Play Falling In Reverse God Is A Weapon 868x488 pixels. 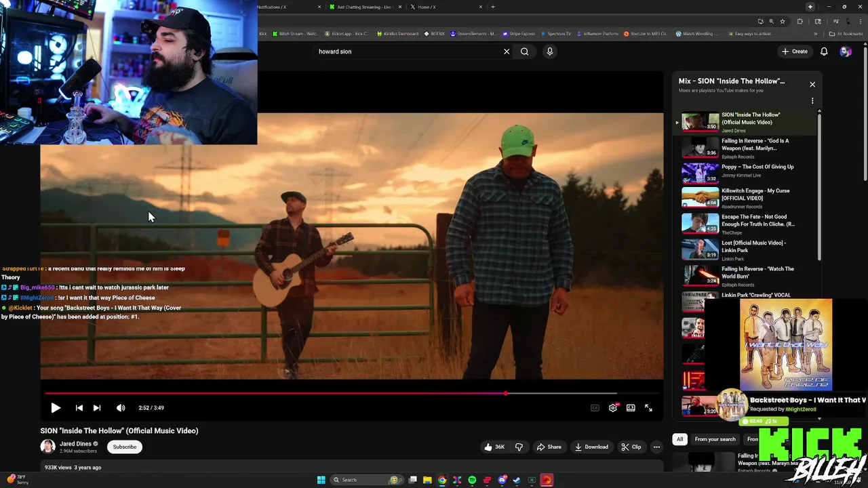746,148
